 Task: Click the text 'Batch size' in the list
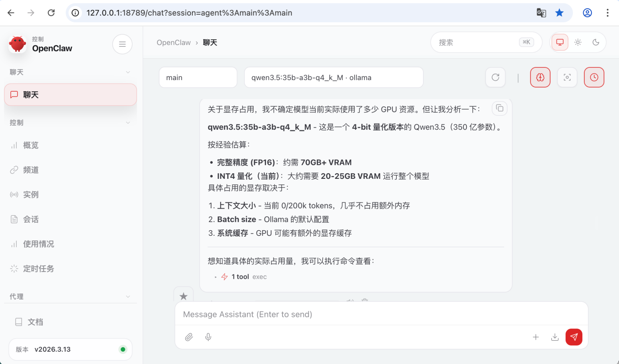click(x=237, y=219)
